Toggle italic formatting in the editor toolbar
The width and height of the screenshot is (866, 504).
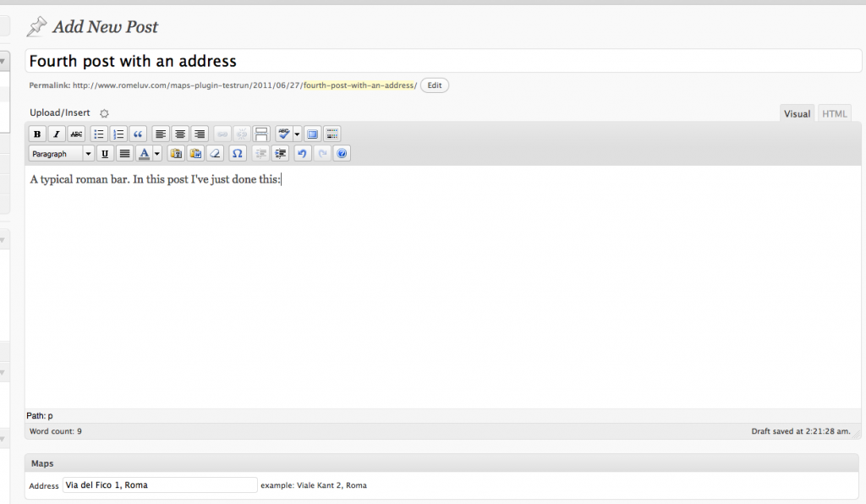(57, 134)
